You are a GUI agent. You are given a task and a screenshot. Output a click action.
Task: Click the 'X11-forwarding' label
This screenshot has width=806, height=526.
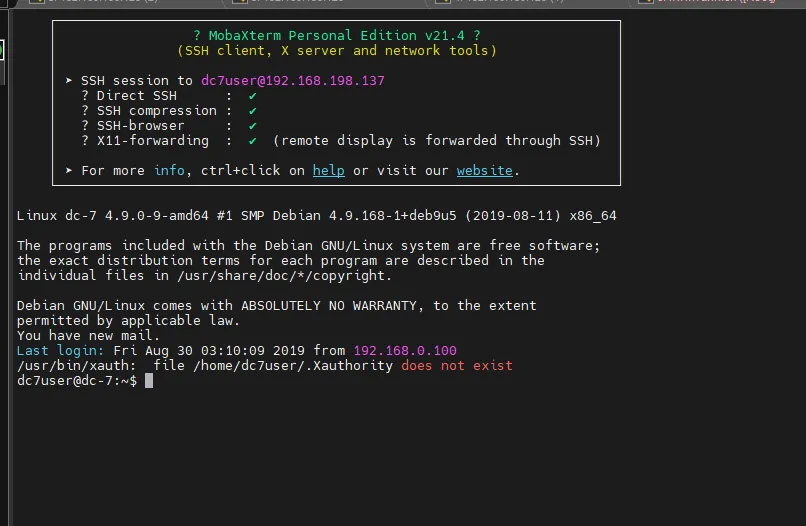(153, 140)
